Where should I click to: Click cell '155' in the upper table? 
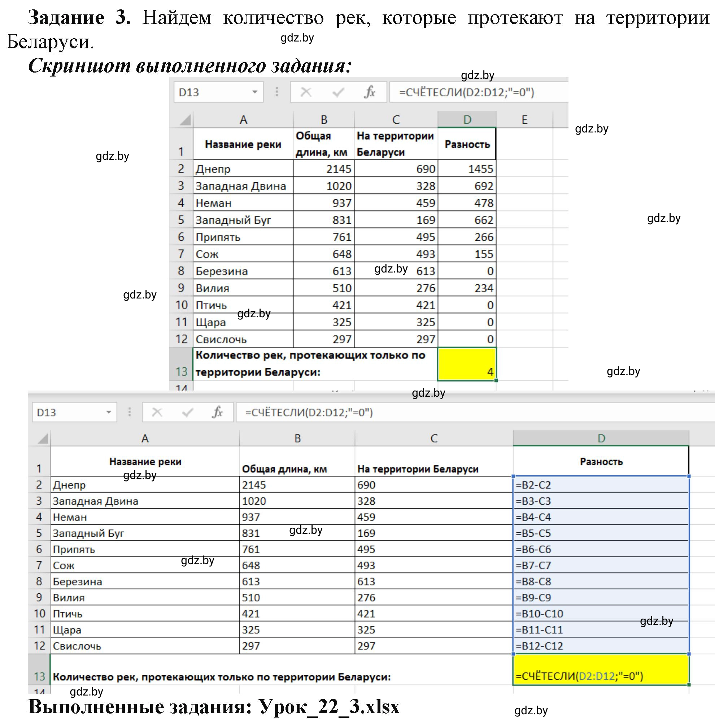(x=467, y=254)
